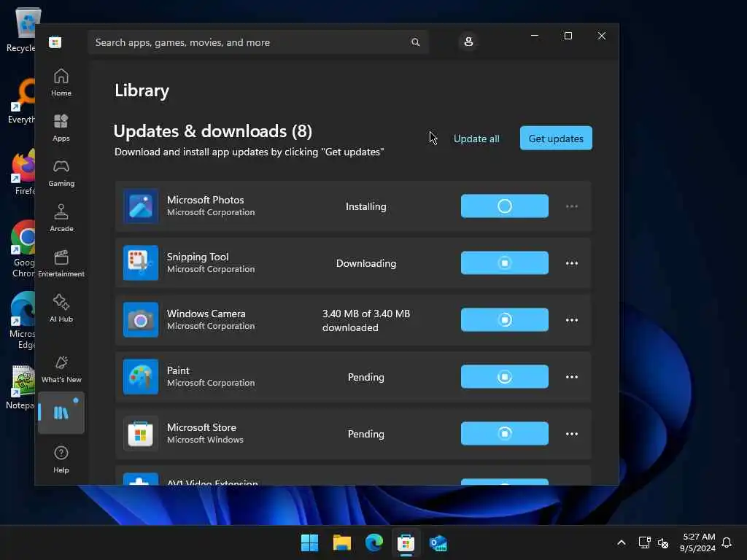Open the Entertainment section

coord(61,263)
